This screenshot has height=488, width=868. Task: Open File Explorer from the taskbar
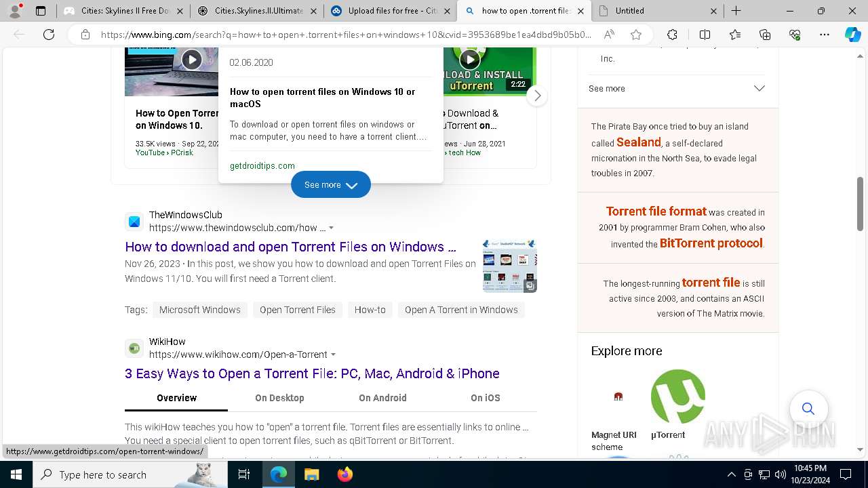pyautogui.click(x=312, y=474)
